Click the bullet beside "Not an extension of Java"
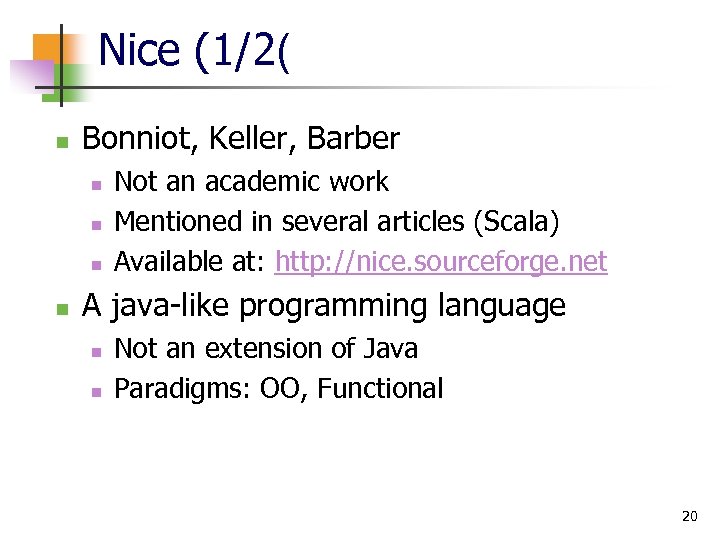 pyautogui.click(x=96, y=352)
